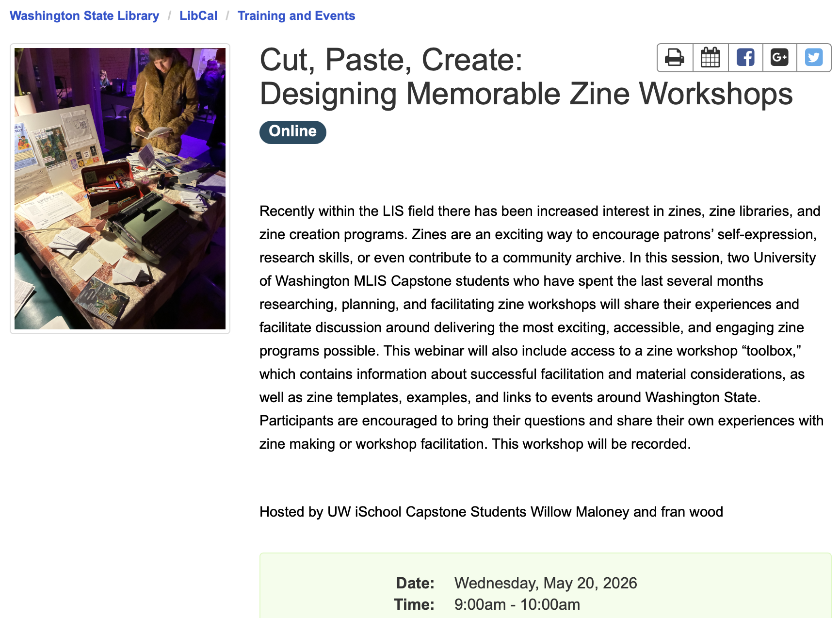
Task: Click 'Designing Memorable Zine Workshops' heading line
Action: [x=526, y=94]
